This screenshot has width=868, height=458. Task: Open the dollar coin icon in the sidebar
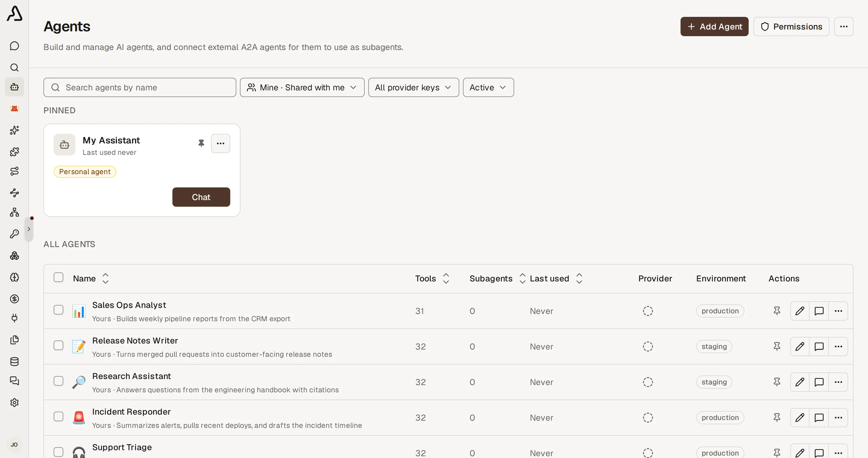14,299
